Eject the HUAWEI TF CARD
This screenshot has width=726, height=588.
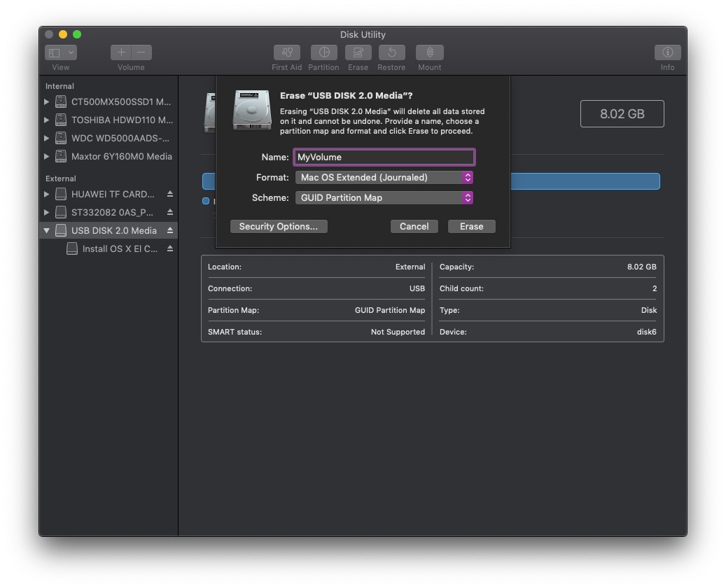pos(169,194)
